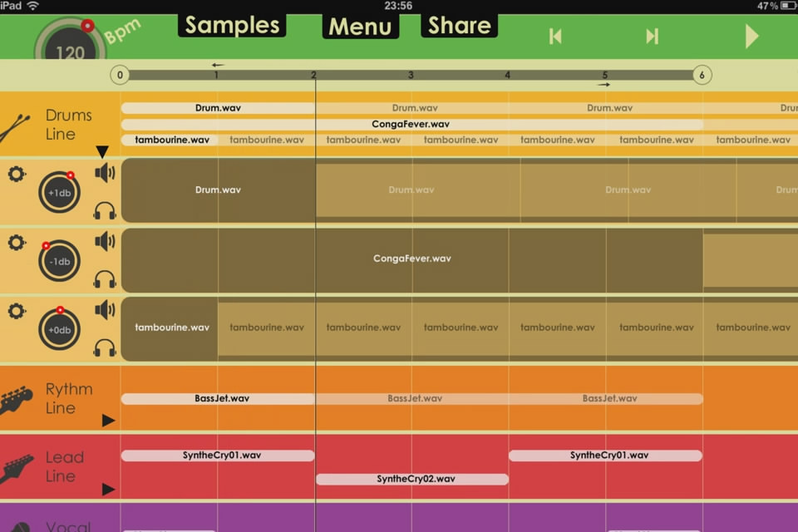Viewport: 798px width, 532px height.
Task: Mute the Drum.wav track speaker
Action: tap(105, 173)
